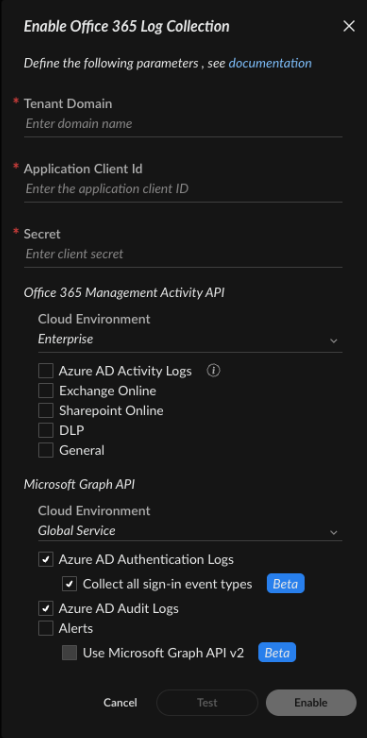
Task: Open Graph API Cloud Environment Global Service dropdown
Action: [x=190, y=531]
